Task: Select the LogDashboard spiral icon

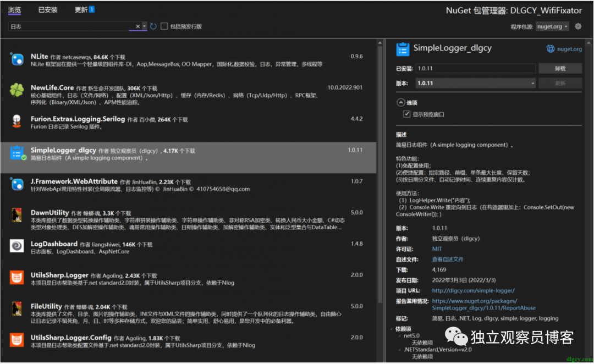Action: point(16,246)
